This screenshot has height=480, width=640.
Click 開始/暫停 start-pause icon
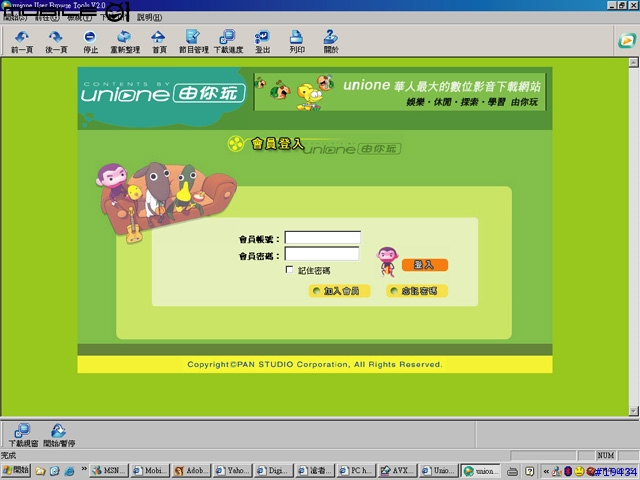coord(59,436)
